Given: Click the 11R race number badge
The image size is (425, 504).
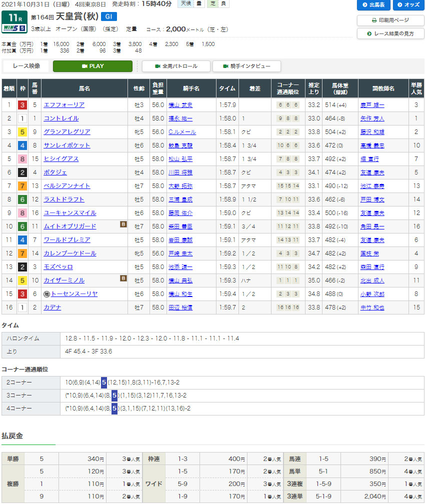Looking at the screenshot, I should 14,16.
